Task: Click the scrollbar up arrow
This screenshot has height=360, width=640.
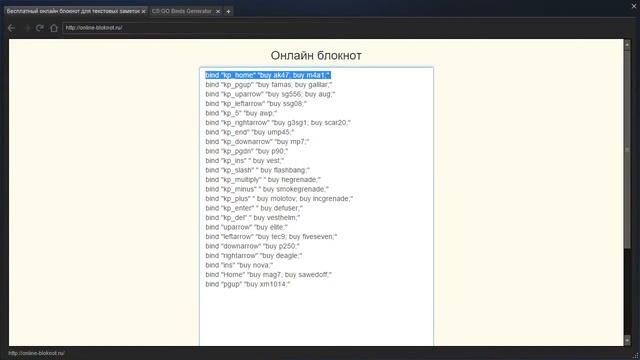Action: click(x=627, y=44)
